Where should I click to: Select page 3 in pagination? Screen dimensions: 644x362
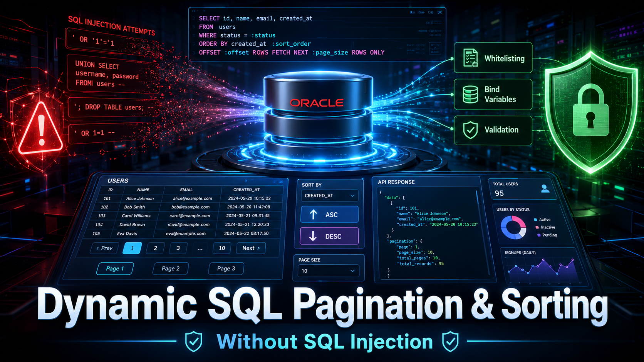tap(178, 248)
